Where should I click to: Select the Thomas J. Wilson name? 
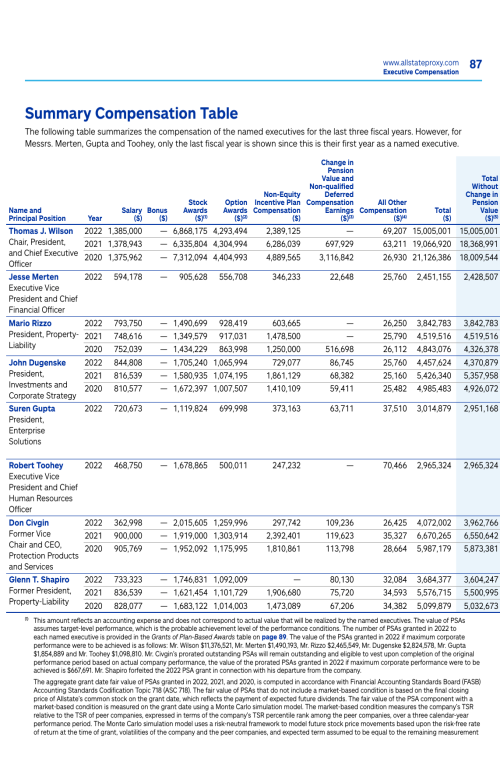click(x=41, y=231)
